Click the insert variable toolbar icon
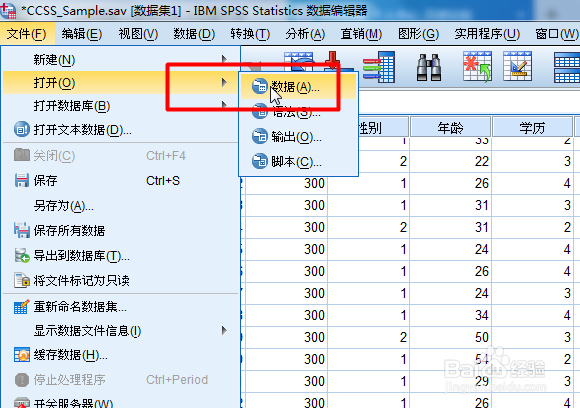 coord(517,67)
